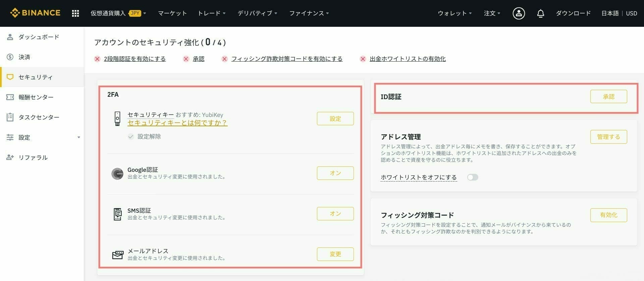Image resolution: width=644 pixels, height=281 pixels.
Task: Click the 管理する button for アドレス管理
Action: click(608, 137)
